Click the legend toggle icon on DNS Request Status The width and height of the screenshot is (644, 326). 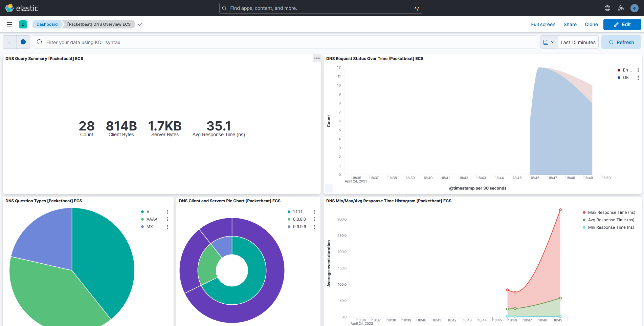(x=329, y=188)
